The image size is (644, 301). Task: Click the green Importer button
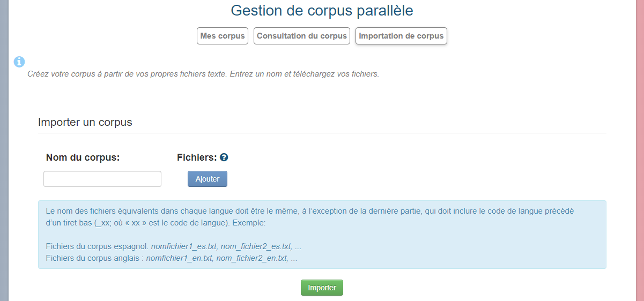click(322, 288)
